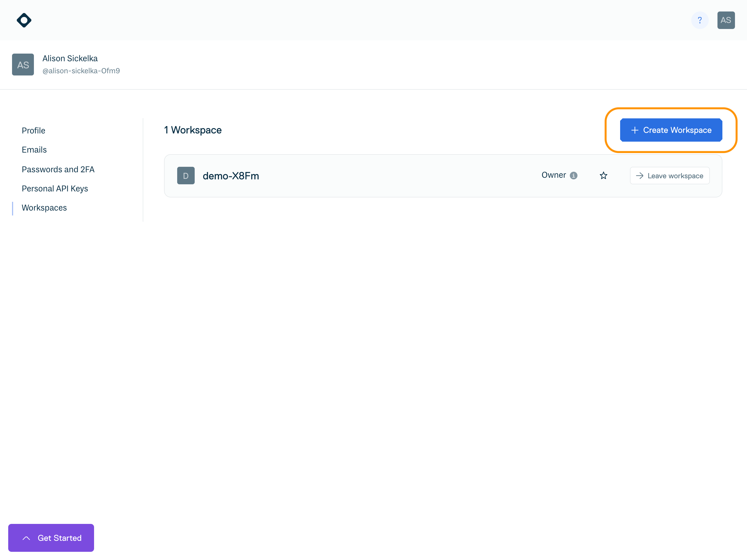747x560 pixels.
Task: Click the Get Started button label
Action: pos(59,538)
